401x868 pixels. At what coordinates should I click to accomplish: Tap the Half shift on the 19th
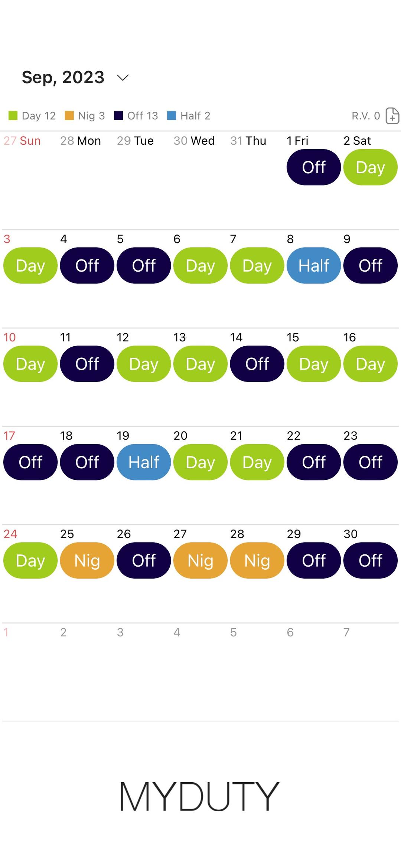[x=144, y=462]
